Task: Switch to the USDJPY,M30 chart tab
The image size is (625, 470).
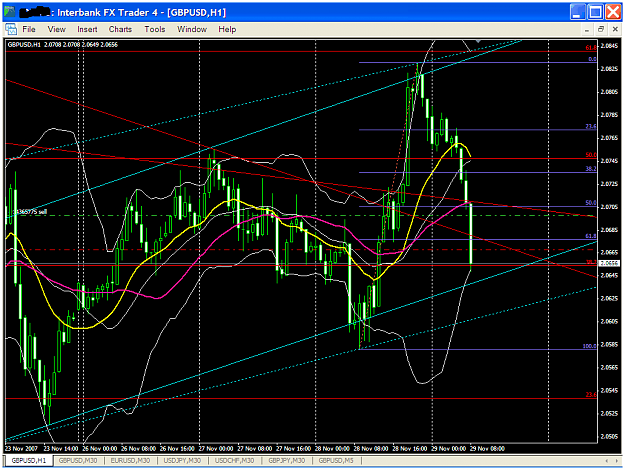Action: (182, 460)
